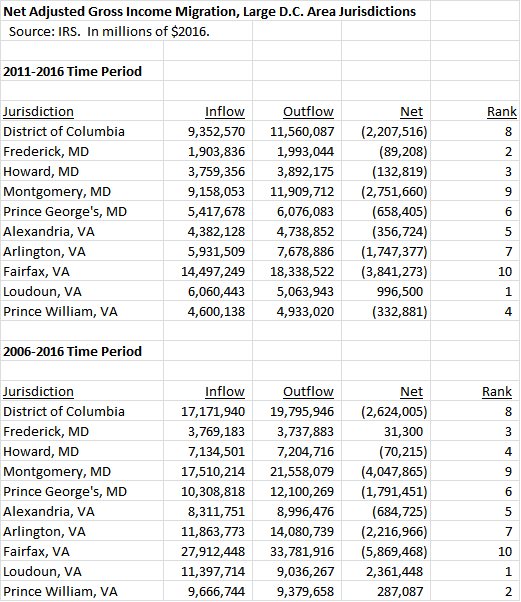
Task: Select the title cell about Net Adjusted Gross Income Migration
Action: click(210, 12)
